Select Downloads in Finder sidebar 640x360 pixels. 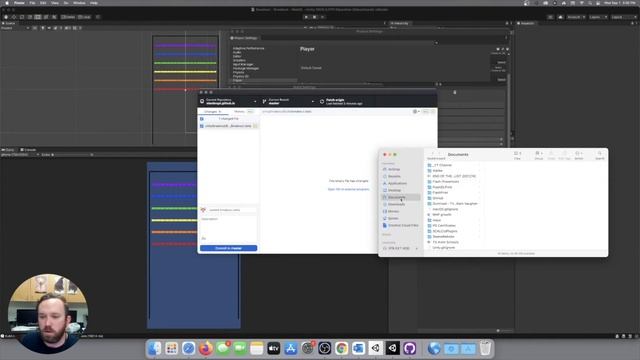[x=396, y=204]
